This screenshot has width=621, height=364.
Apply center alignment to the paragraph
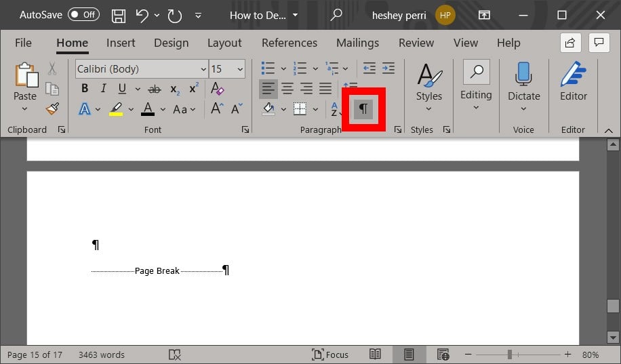point(287,89)
